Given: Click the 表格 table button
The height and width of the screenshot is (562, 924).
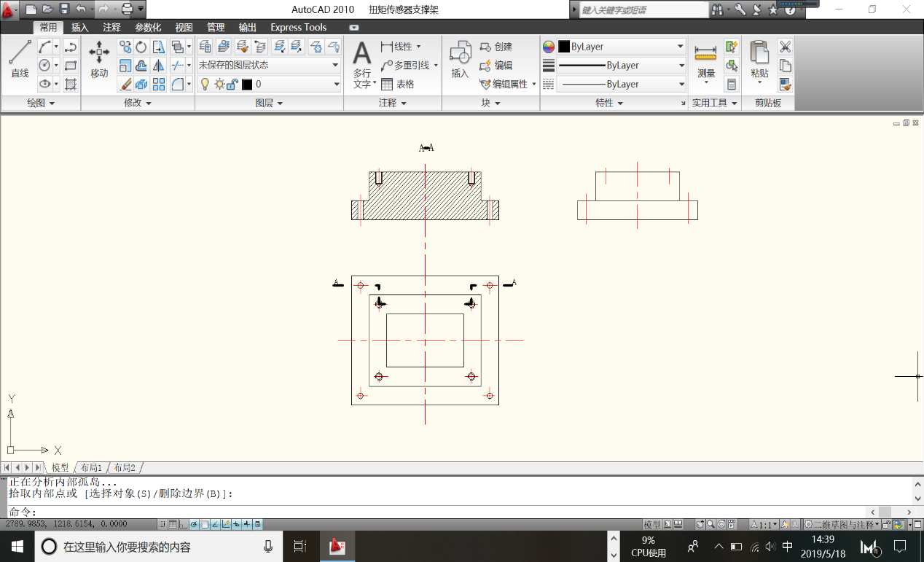Looking at the screenshot, I should 398,85.
